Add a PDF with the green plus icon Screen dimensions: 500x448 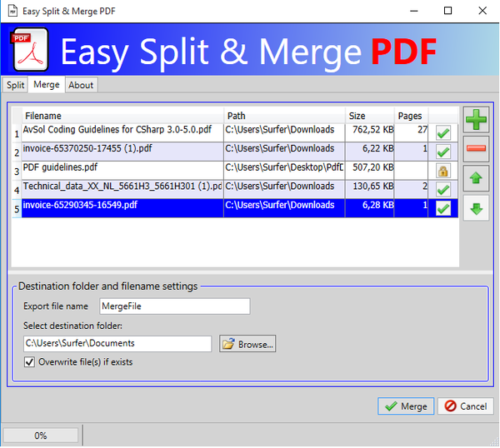(476, 119)
